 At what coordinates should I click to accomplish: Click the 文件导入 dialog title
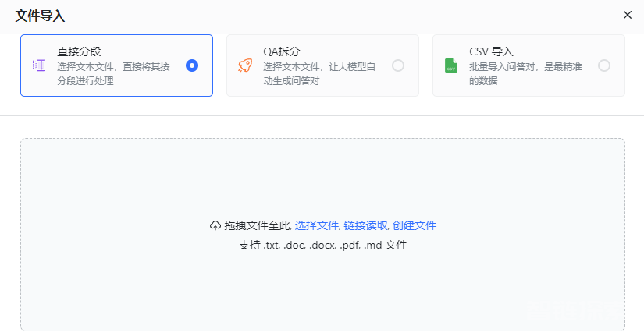[41, 16]
